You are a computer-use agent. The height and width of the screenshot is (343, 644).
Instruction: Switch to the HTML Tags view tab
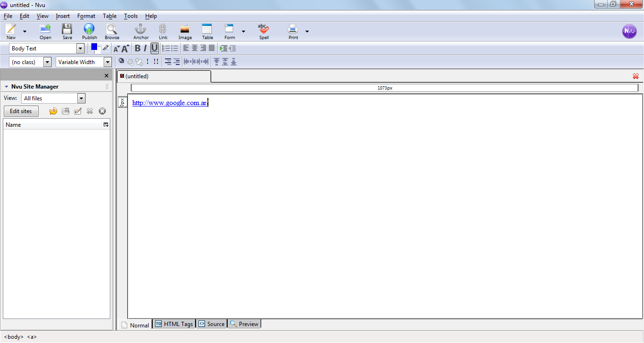174,324
